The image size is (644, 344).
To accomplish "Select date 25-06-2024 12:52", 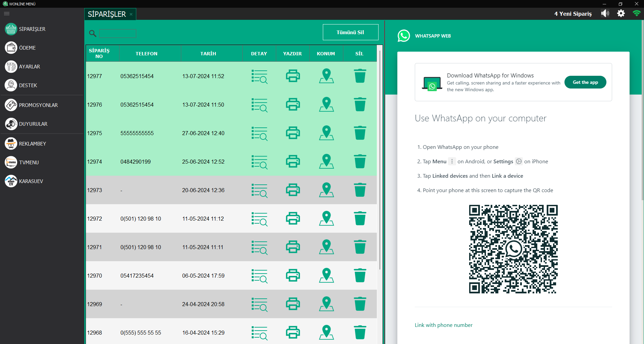I will tap(203, 162).
